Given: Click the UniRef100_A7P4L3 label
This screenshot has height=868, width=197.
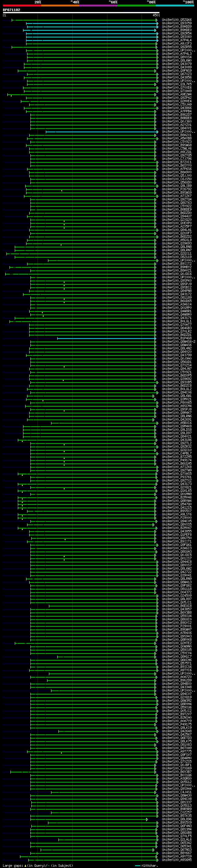Looking at the screenshot, I should tap(176, 54).
